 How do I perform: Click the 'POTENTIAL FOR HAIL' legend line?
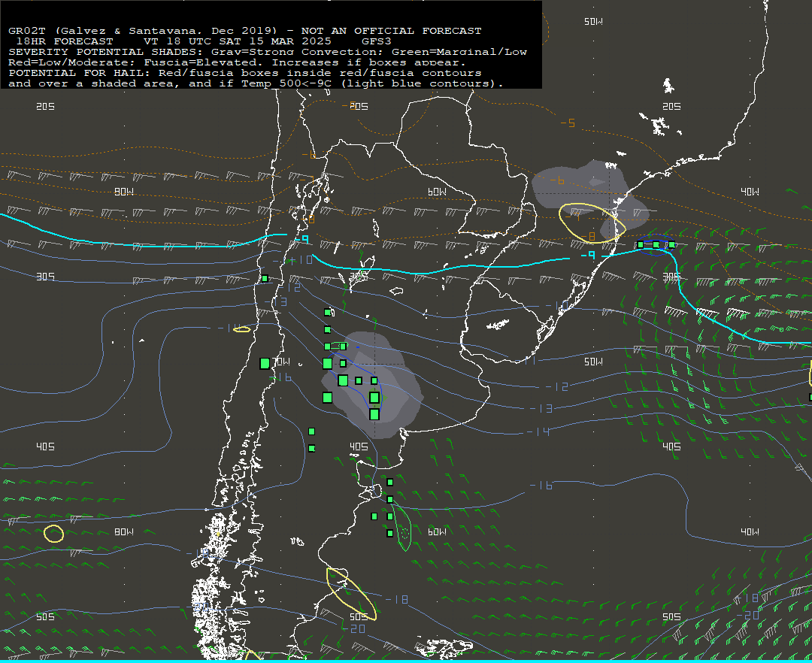tap(245, 73)
